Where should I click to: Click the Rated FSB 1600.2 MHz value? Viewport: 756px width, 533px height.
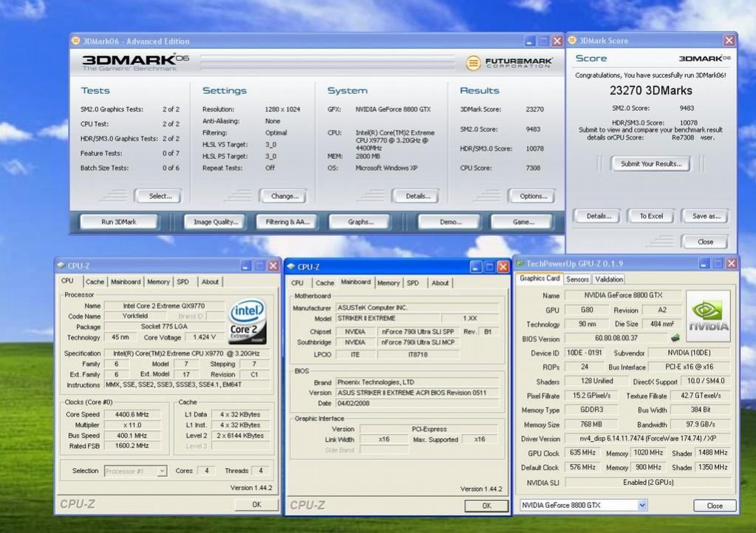[x=132, y=446]
